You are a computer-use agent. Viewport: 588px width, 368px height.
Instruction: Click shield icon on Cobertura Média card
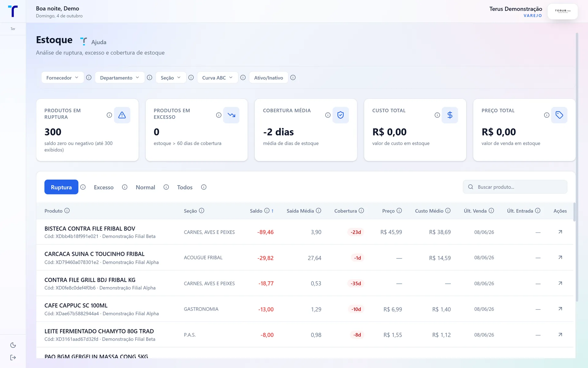(x=341, y=115)
